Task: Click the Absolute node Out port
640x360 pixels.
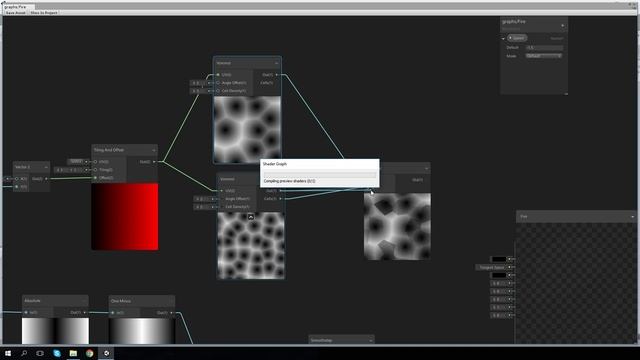Action: [85, 313]
